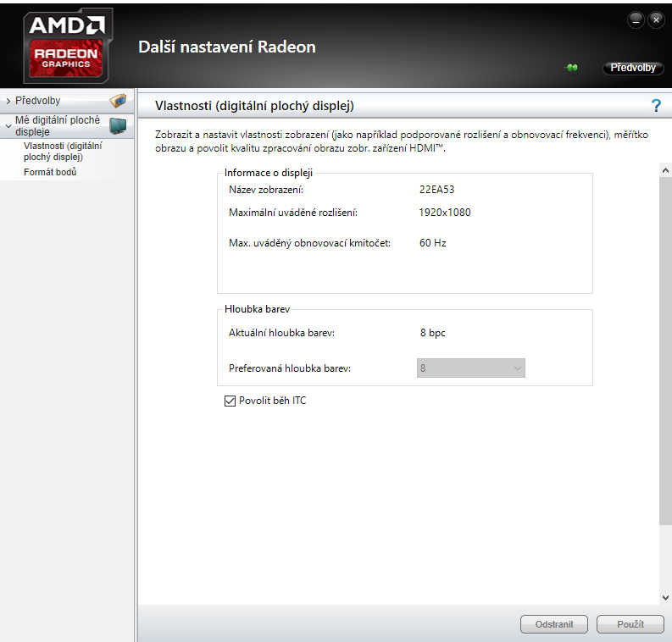
Task: Click the AMD Radeon Graphics logo
Action: (x=67, y=43)
